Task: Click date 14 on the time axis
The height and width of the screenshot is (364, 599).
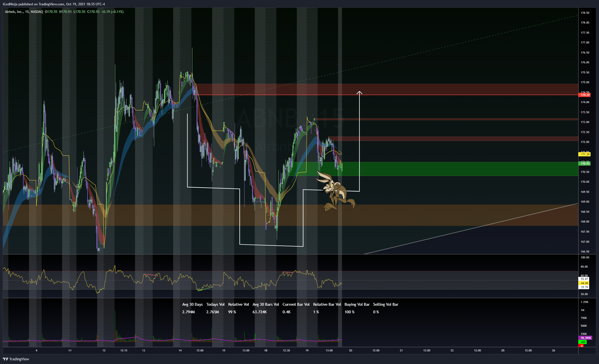Action: click(180, 351)
